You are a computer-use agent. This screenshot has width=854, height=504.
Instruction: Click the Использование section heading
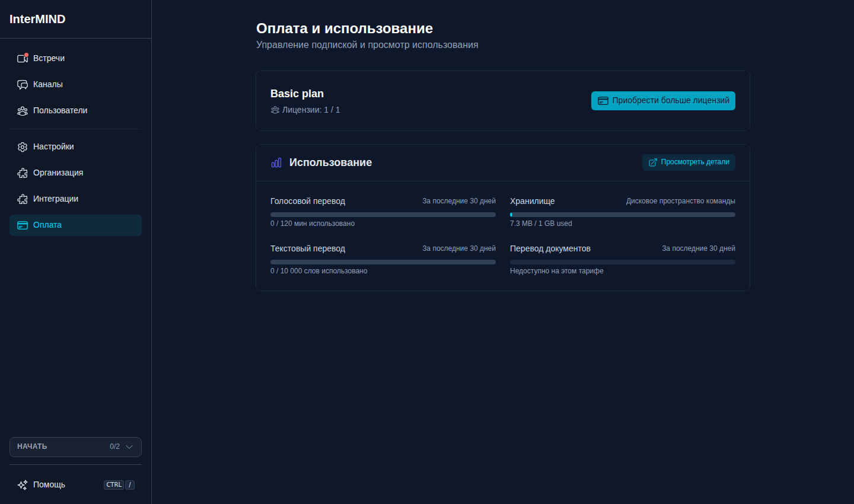point(330,162)
